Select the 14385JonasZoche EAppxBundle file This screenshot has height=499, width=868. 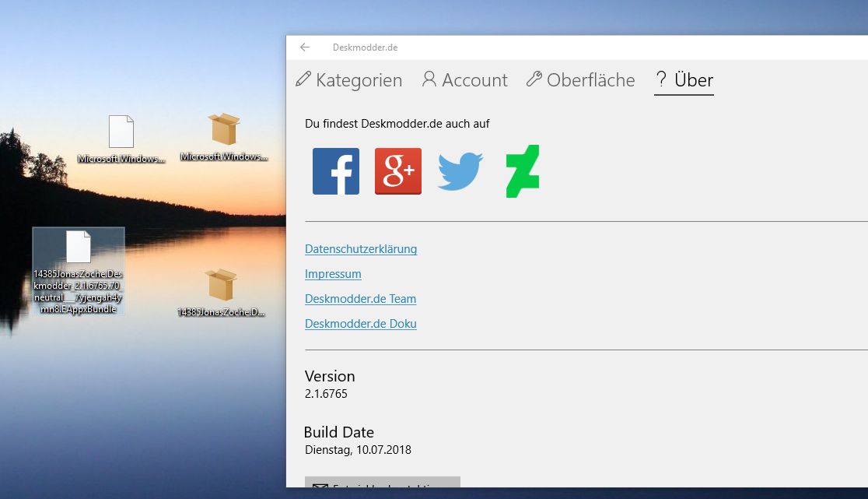tap(79, 272)
